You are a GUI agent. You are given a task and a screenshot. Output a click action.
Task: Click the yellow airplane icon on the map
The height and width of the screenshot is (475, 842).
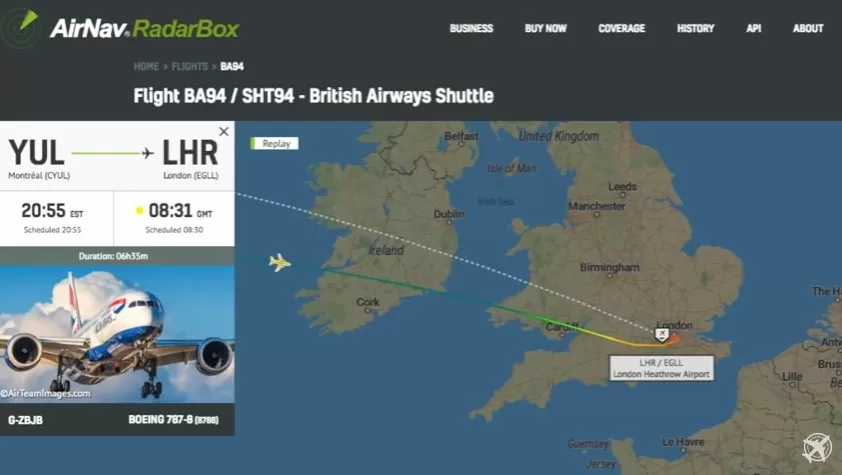coord(280,262)
